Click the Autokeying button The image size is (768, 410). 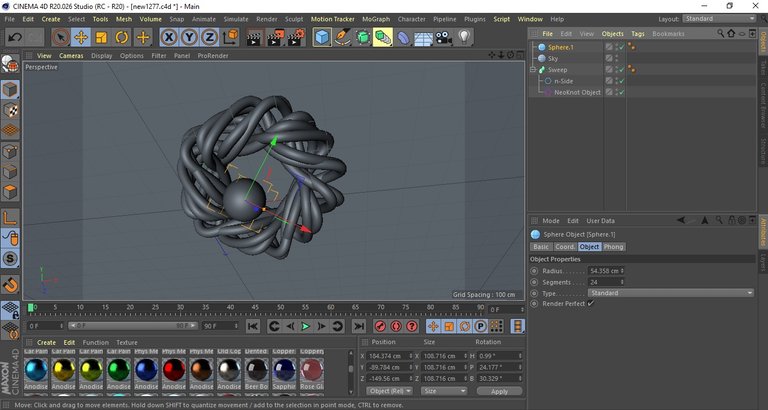point(396,326)
